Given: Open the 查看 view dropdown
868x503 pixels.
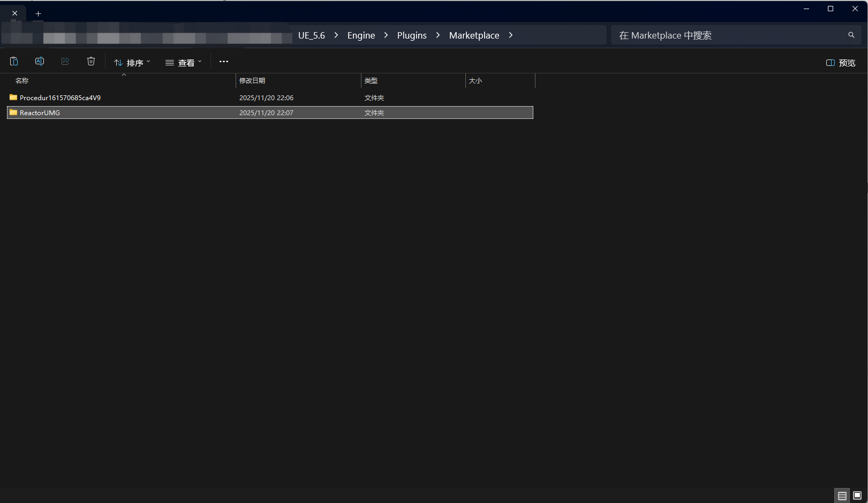Looking at the screenshot, I should pos(184,63).
